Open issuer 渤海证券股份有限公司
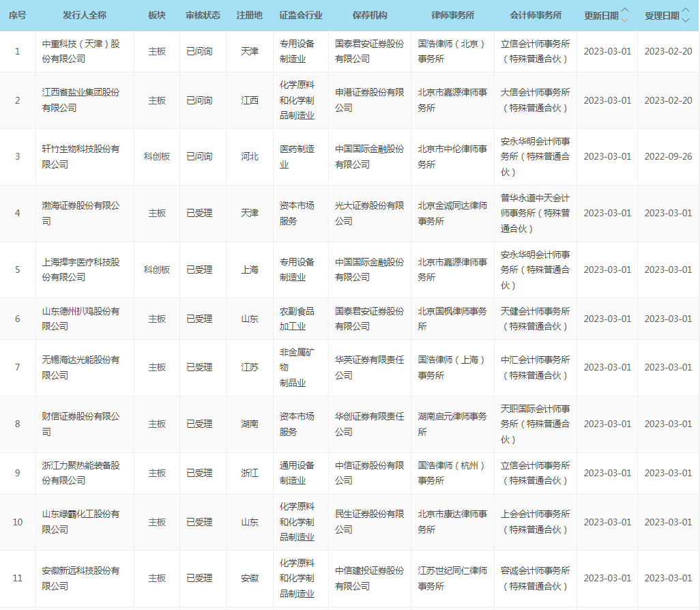The height and width of the screenshot is (610, 700). click(x=81, y=213)
